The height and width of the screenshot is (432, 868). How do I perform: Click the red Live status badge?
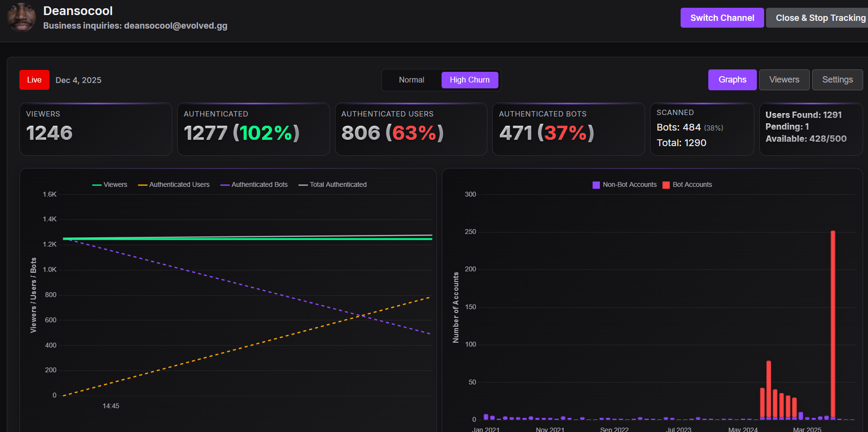34,80
